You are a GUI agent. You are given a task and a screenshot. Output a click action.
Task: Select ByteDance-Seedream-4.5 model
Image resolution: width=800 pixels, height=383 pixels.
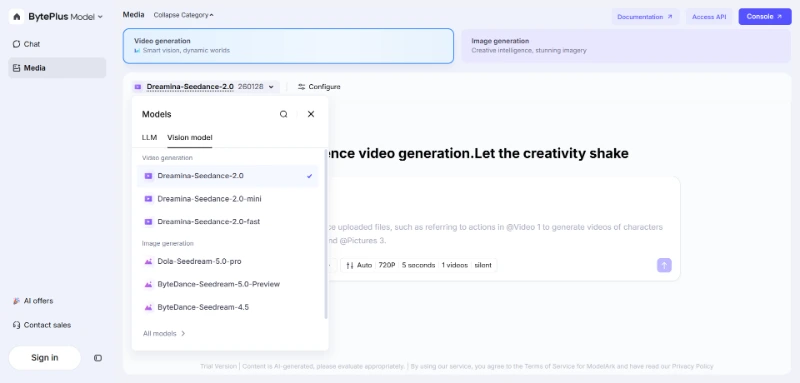point(228,308)
